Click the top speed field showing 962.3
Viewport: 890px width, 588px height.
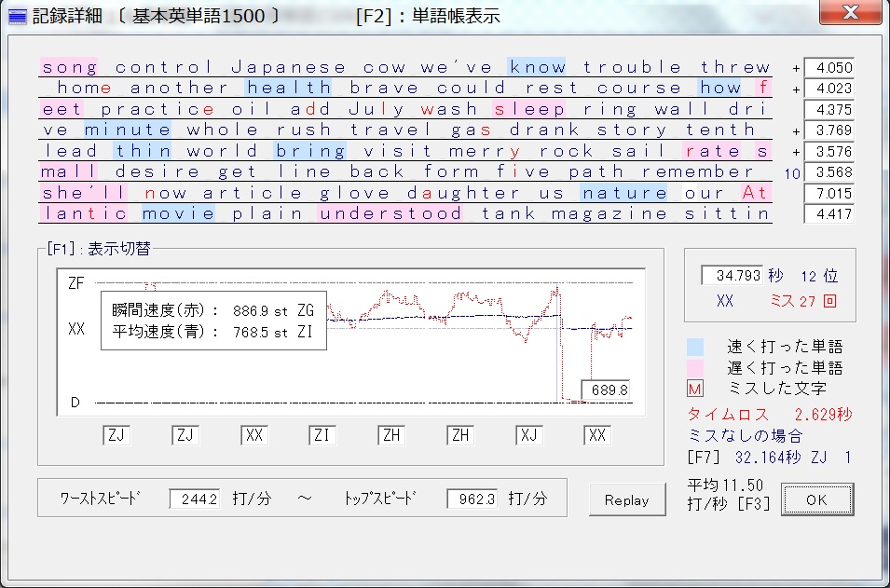pyautogui.click(x=472, y=499)
